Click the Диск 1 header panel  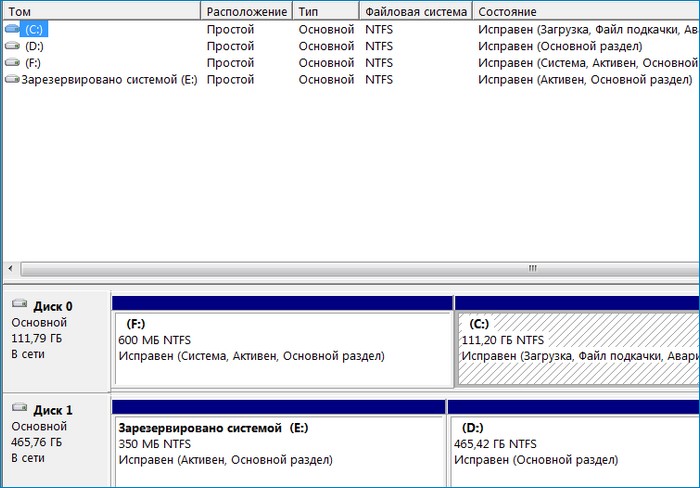(55, 441)
